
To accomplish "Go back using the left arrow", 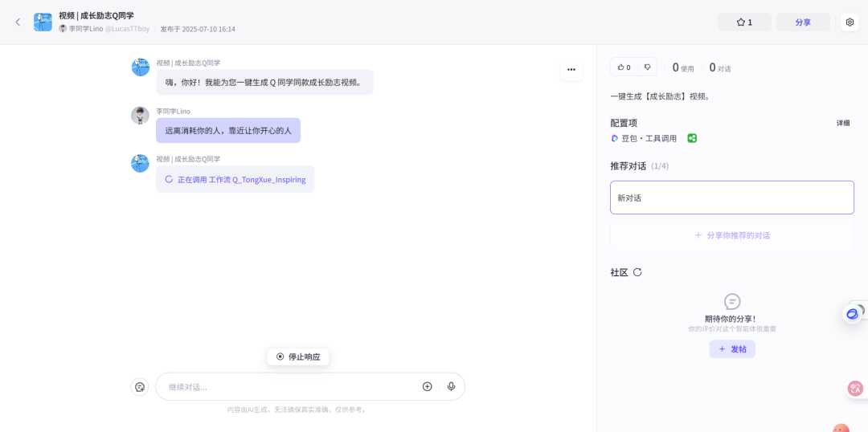I will [x=18, y=22].
